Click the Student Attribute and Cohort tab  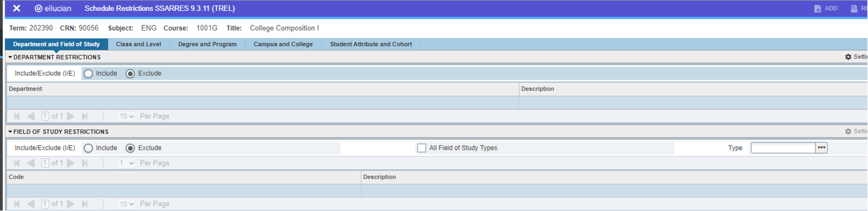pyautogui.click(x=371, y=44)
